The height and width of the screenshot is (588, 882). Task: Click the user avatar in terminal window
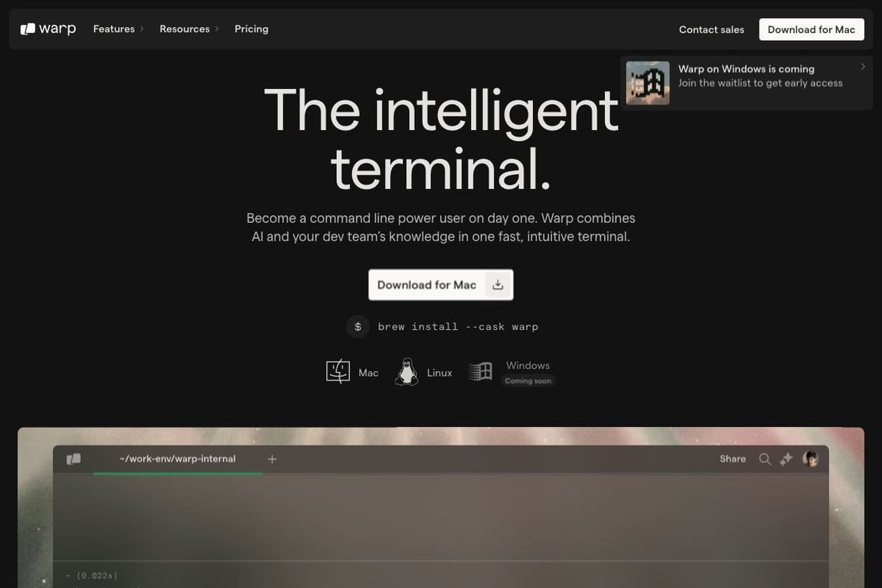click(x=810, y=459)
